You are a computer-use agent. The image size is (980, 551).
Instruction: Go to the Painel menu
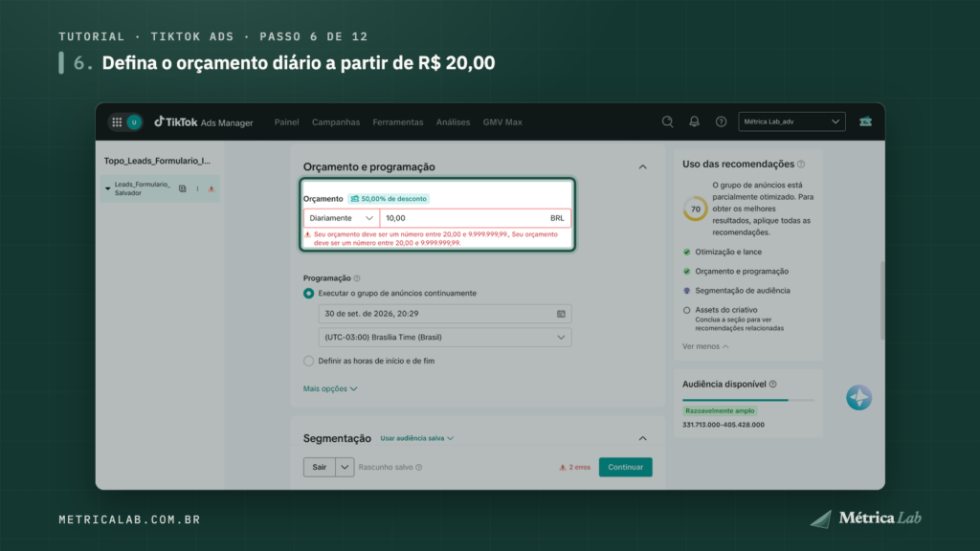click(286, 122)
